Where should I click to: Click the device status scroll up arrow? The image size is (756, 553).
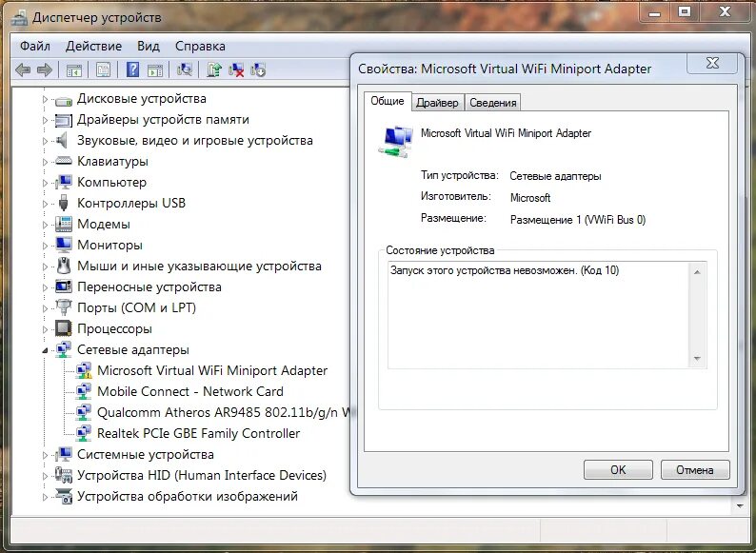click(x=697, y=272)
